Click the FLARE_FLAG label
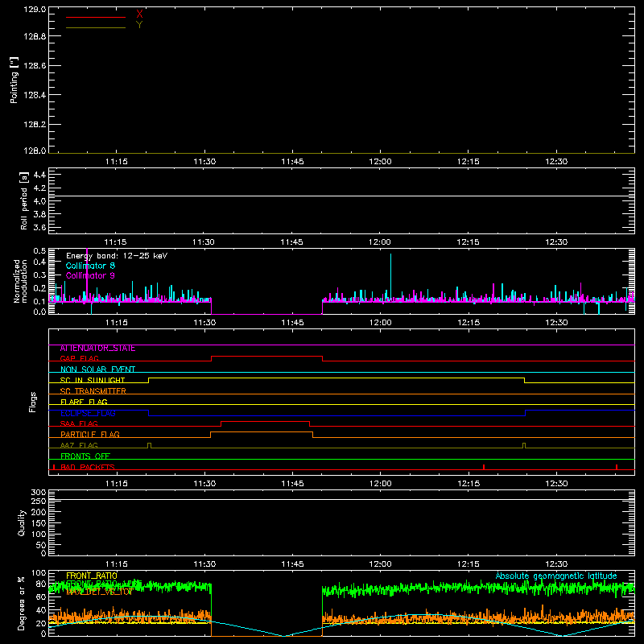Image resolution: width=644 pixels, height=644 pixels. click(x=84, y=402)
